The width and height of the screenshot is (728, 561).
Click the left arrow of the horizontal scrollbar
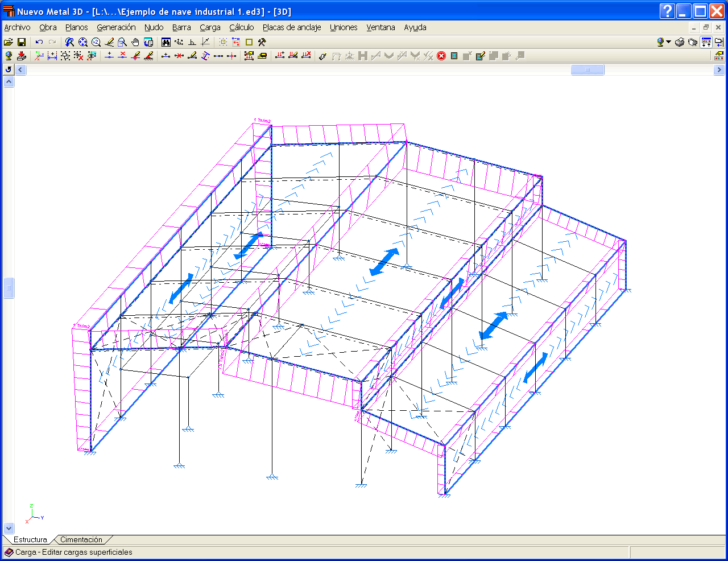(21, 70)
